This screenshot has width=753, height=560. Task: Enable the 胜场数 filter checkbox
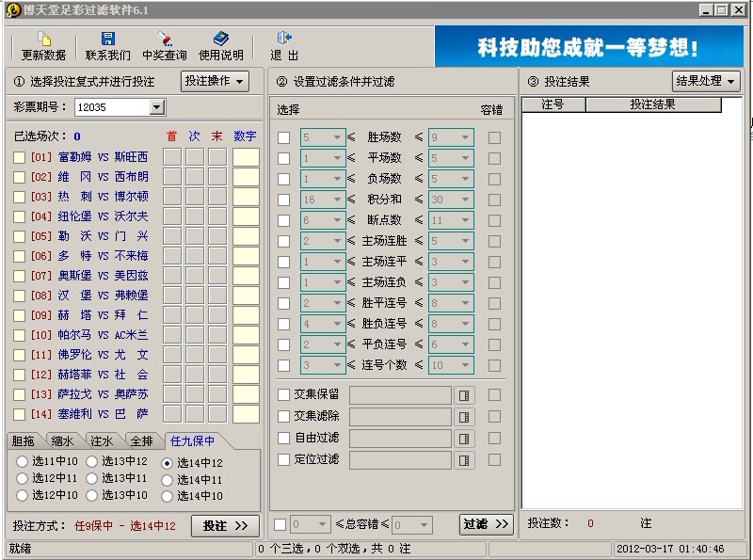[x=283, y=137]
